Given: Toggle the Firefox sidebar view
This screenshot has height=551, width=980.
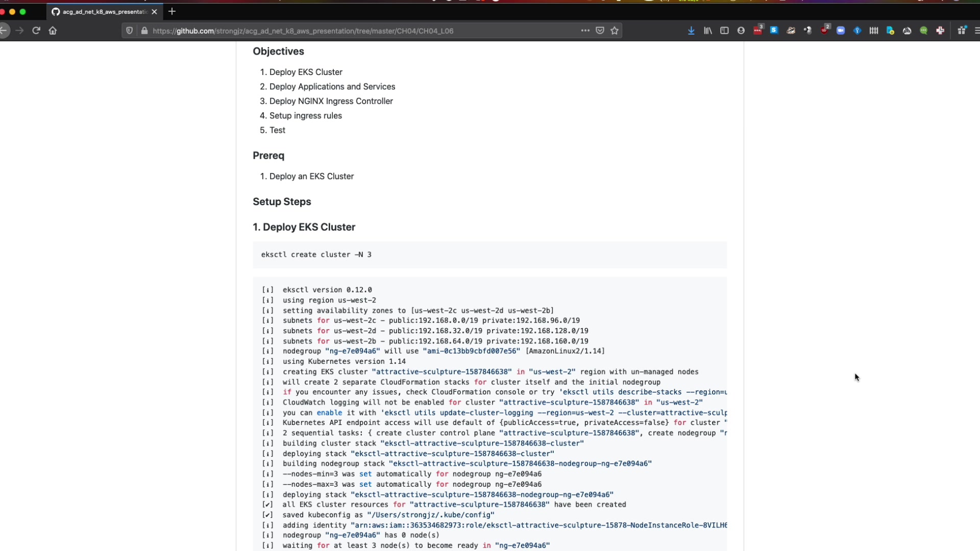Looking at the screenshot, I should pyautogui.click(x=724, y=31).
